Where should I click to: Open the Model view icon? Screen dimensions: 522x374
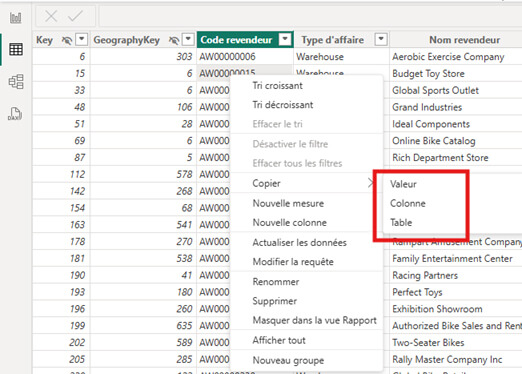coord(16,82)
